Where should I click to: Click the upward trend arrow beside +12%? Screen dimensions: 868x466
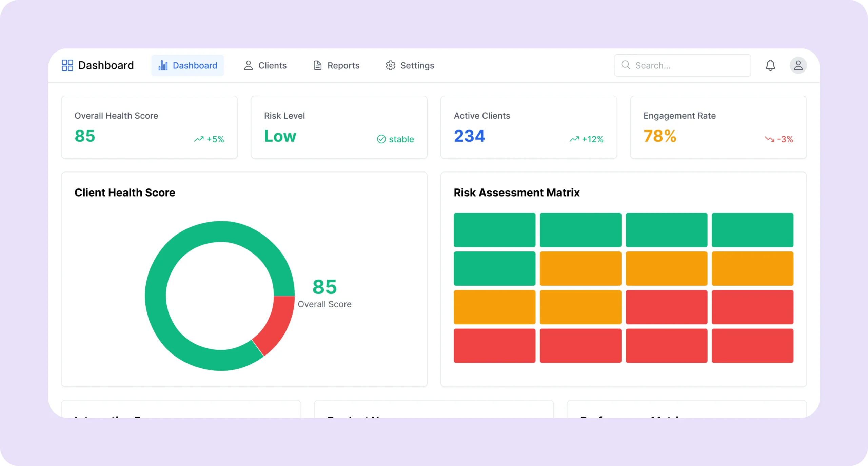[574, 139]
